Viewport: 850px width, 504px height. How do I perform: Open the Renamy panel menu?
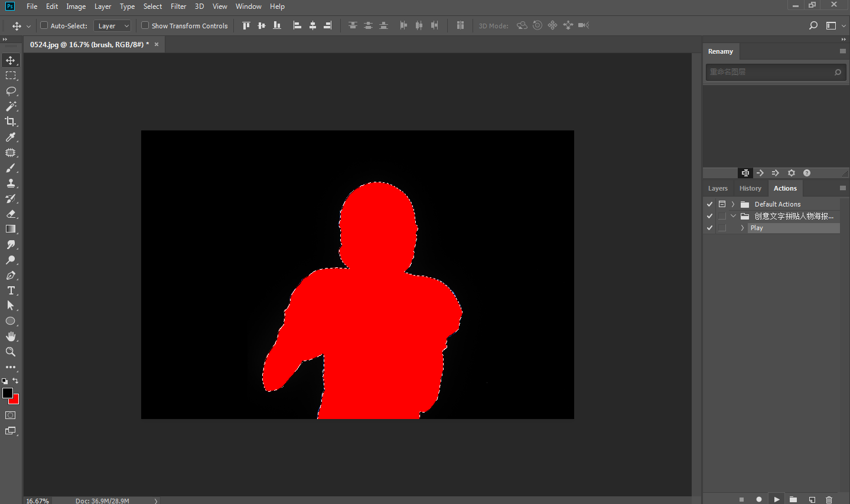843,51
